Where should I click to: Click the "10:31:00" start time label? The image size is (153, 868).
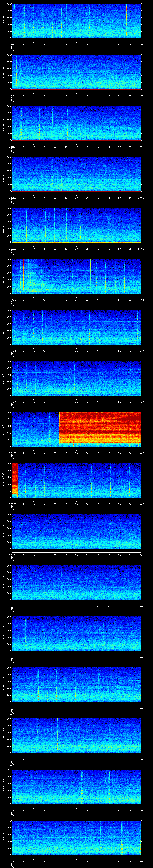(x=12, y=810)
